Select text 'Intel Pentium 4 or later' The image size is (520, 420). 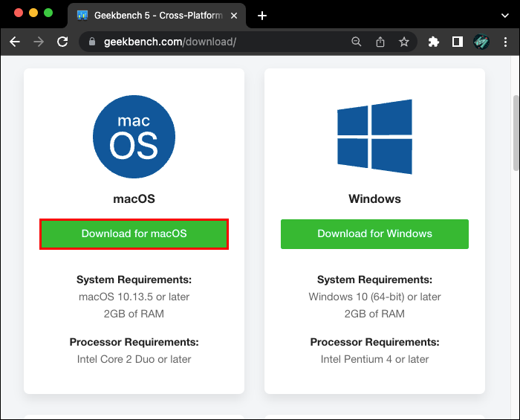pos(374,359)
